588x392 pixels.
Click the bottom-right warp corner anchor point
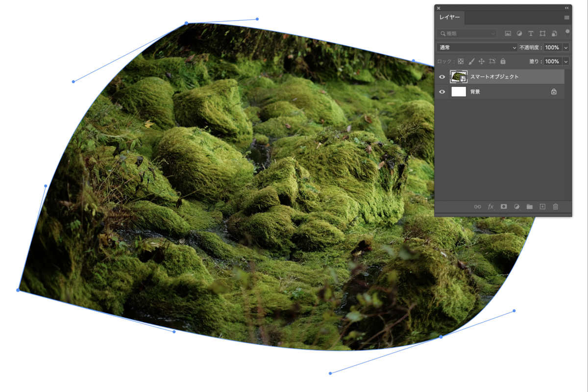(x=441, y=337)
